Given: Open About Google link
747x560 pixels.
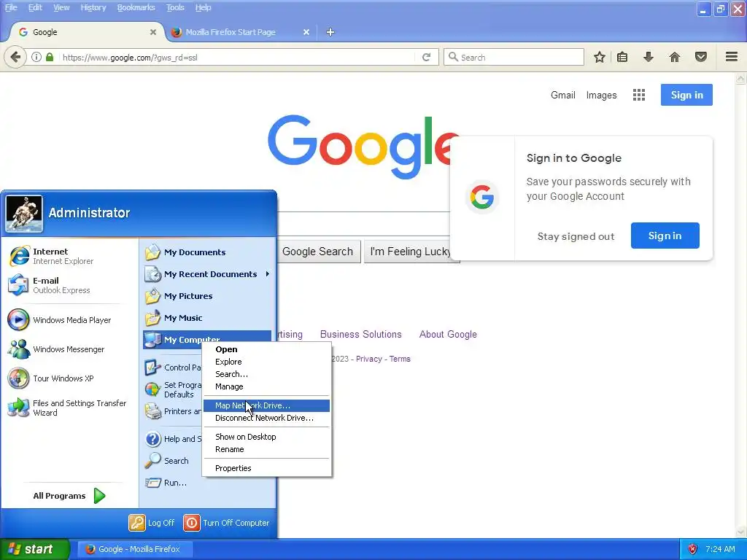Looking at the screenshot, I should tap(448, 334).
